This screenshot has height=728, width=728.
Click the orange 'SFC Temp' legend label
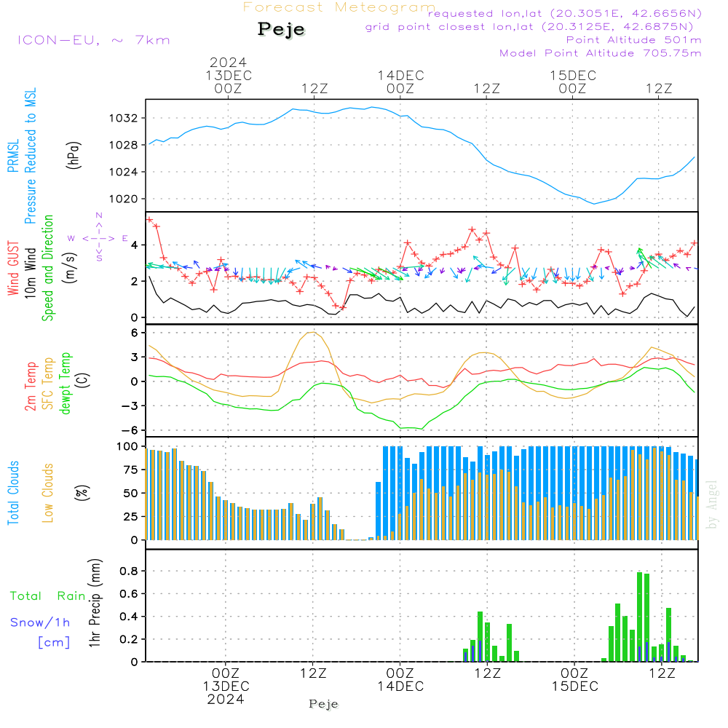(48, 384)
